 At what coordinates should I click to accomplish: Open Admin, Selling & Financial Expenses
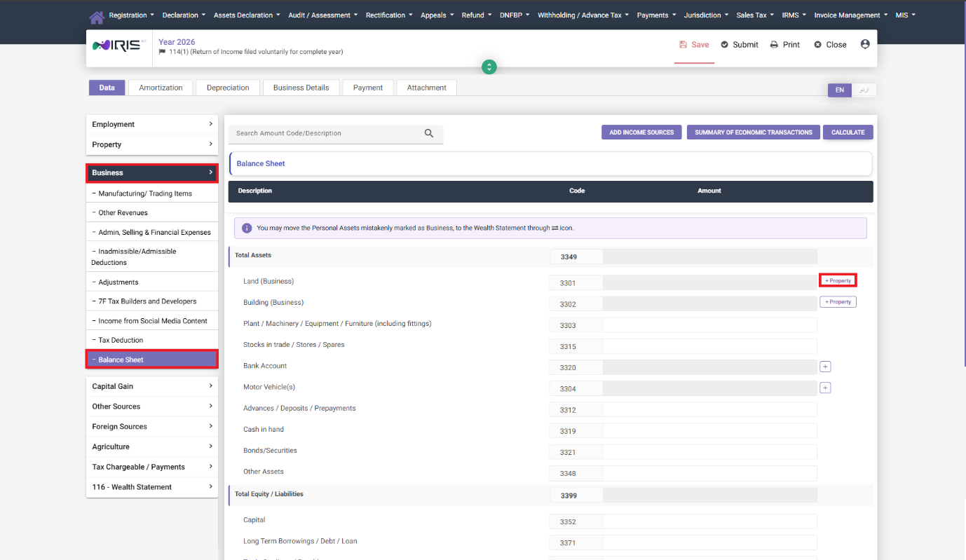(152, 232)
